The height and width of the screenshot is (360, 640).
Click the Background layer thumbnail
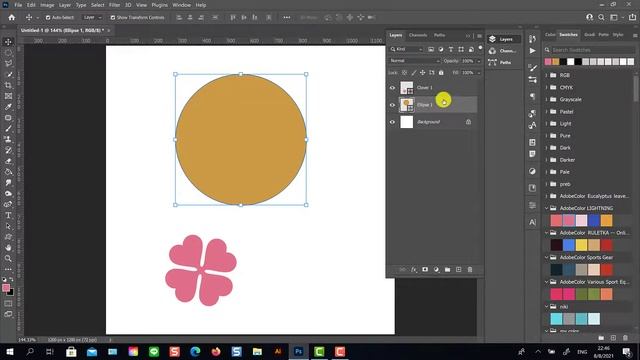[x=407, y=122]
